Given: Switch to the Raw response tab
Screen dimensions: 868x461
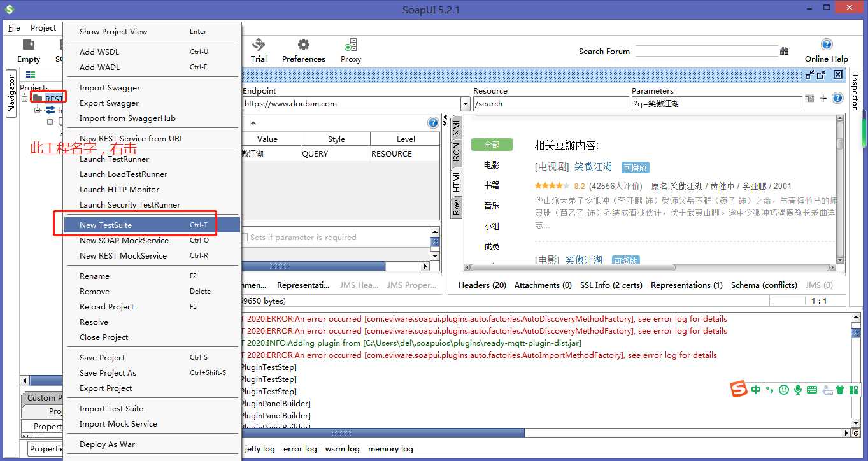Looking at the screenshot, I should click(x=456, y=206).
